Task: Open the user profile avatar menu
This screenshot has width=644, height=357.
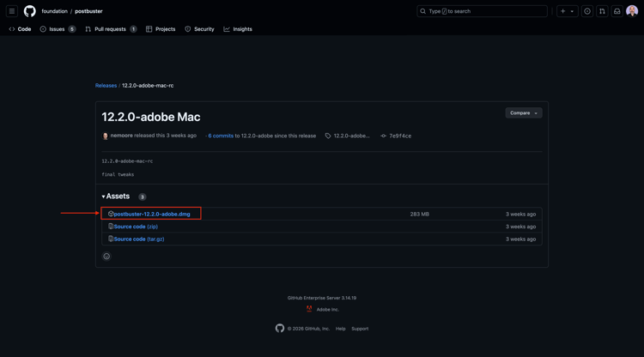Action: tap(632, 11)
